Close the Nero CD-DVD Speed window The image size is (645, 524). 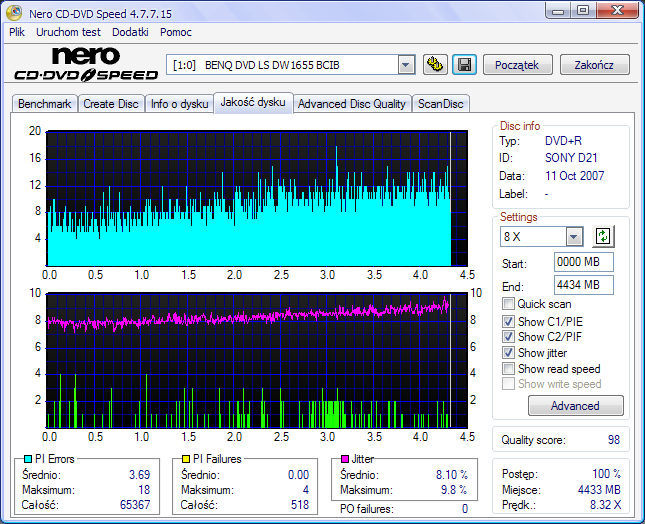617,10
